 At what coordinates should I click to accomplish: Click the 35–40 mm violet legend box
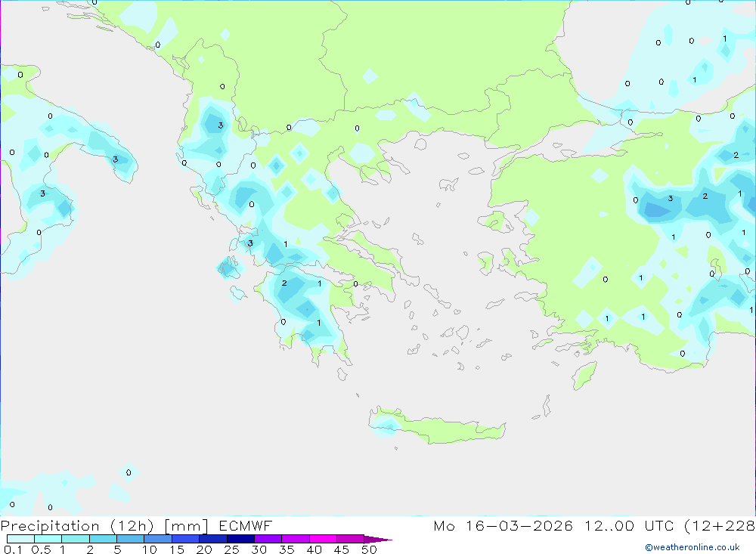[x=296, y=539]
